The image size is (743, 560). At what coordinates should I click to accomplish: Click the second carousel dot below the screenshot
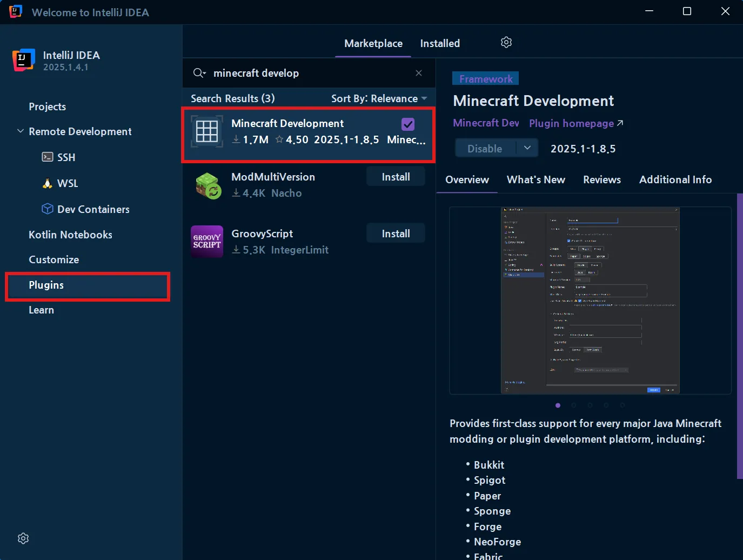(x=574, y=405)
